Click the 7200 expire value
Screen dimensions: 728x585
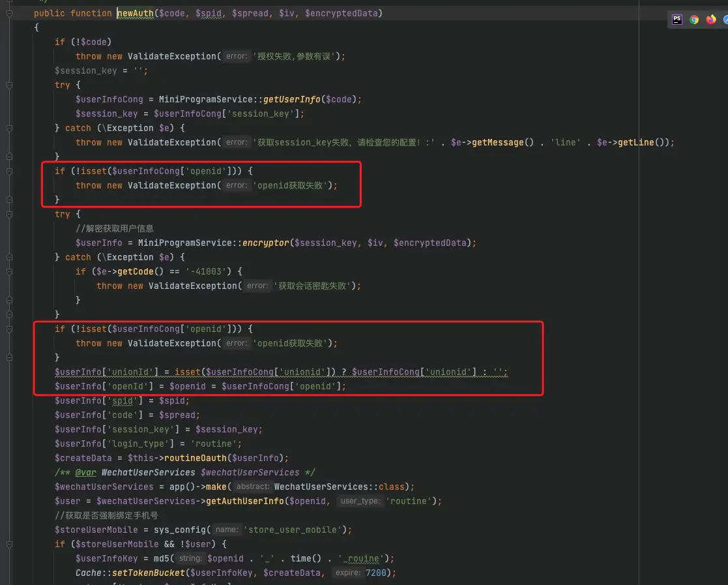click(x=375, y=573)
